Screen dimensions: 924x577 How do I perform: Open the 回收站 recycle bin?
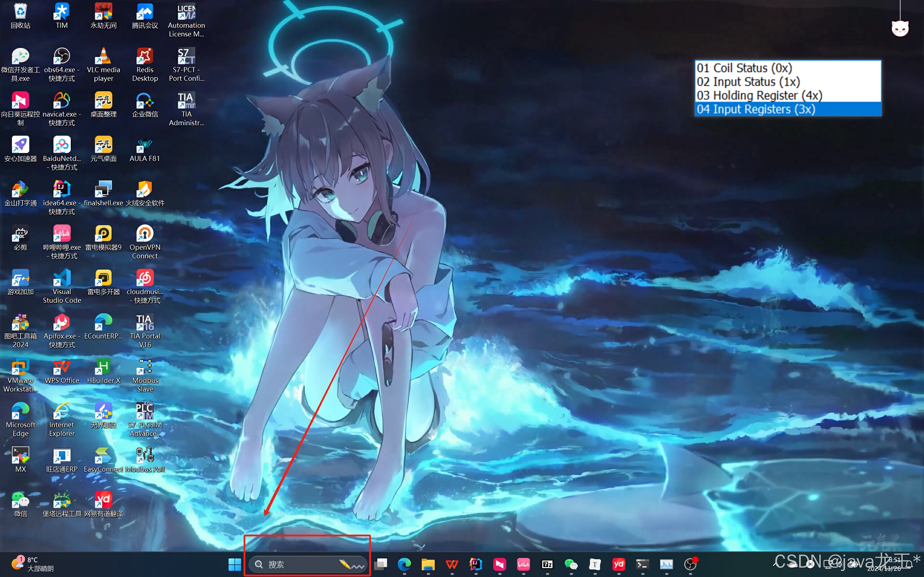click(20, 12)
